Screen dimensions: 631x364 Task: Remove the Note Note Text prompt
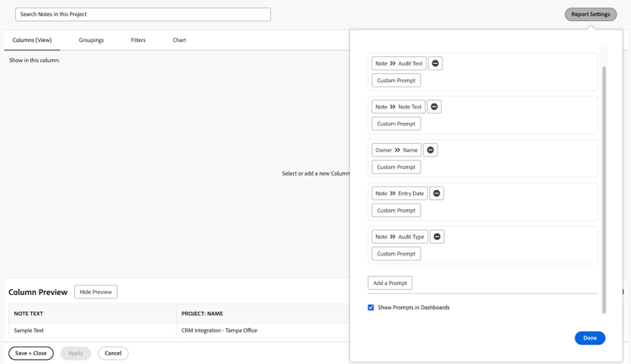[434, 107]
